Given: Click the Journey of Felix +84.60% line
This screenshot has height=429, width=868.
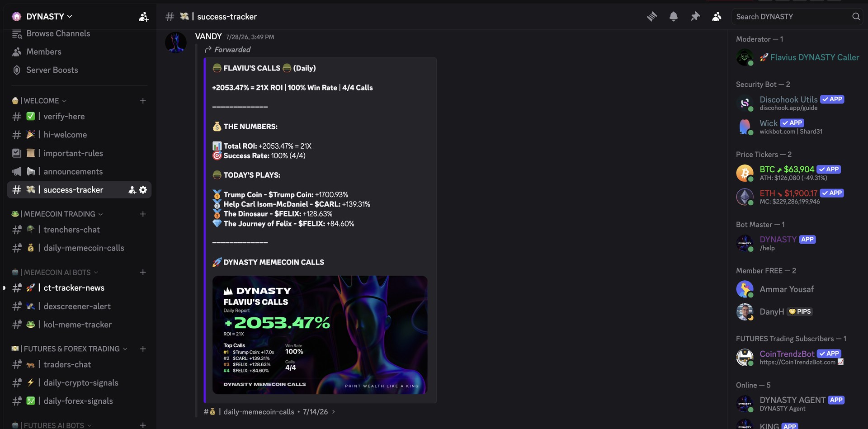Looking at the screenshot, I should click(283, 224).
